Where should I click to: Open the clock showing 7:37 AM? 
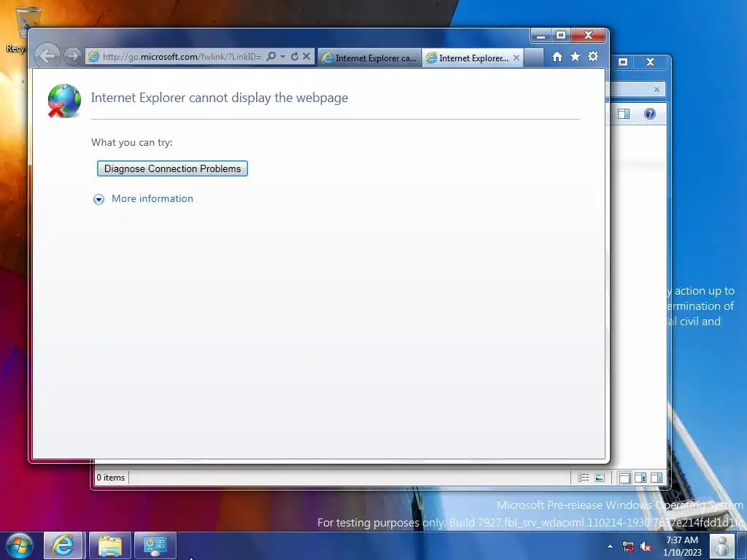(x=682, y=546)
